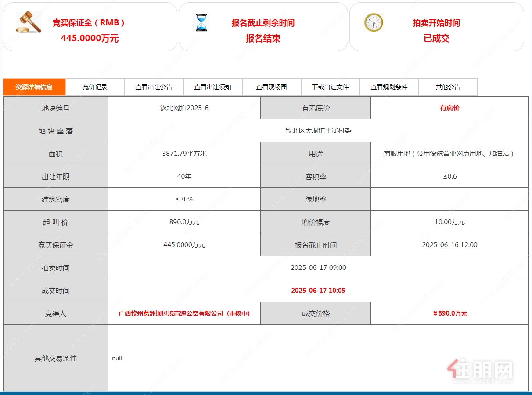This screenshot has width=532, height=395.
Task: Click the starting price in the 起叫价 row
Action: 184,222
